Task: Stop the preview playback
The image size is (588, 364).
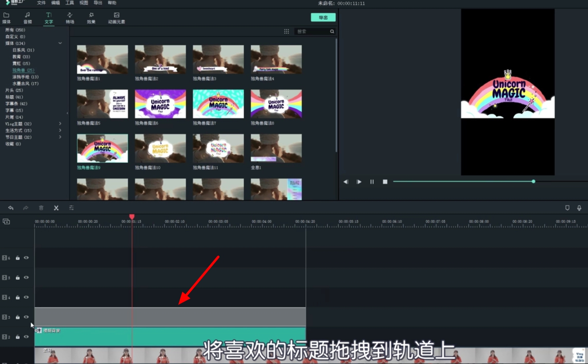Action: [385, 182]
